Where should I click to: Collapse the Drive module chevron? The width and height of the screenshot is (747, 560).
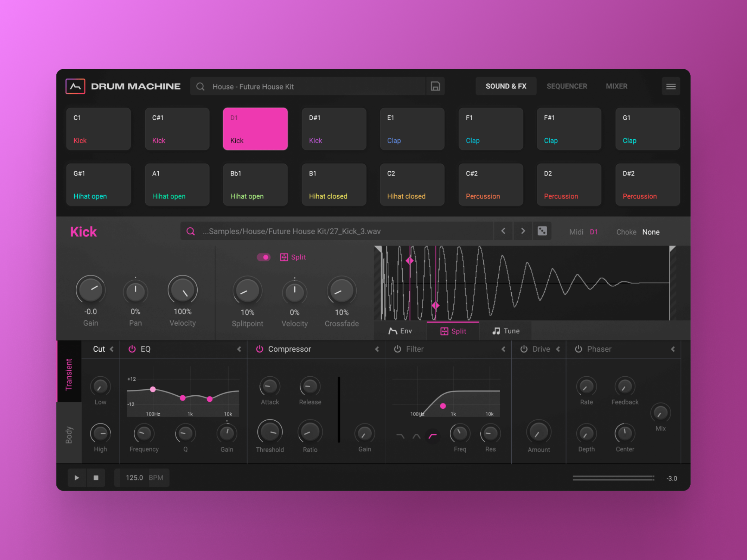click(x=558, y=349)
